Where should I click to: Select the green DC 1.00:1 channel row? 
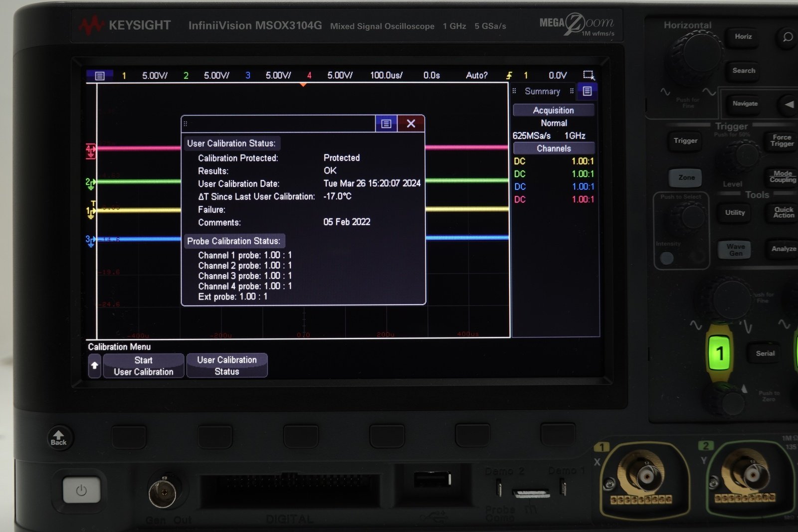[x=554, y=174]
